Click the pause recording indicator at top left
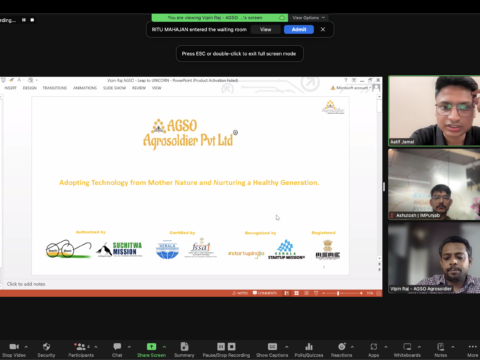Screen dimensions: 480x360 point(24,20)
